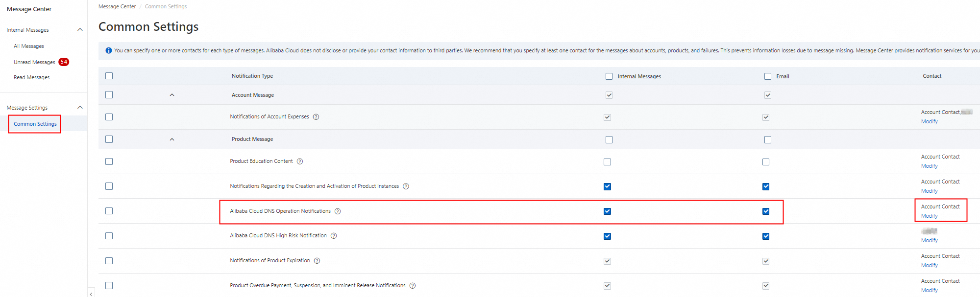This screenshot has height=297, width=980.
Task: Click help icon for Alibaba Cloud DNS Operation Notifications
Action: (338, 211)
